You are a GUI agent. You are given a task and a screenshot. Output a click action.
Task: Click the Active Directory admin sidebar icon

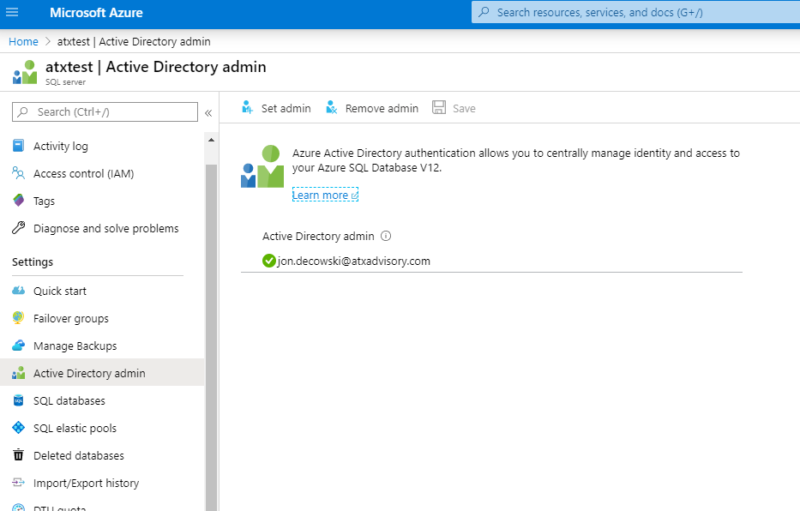coord(18,373)
